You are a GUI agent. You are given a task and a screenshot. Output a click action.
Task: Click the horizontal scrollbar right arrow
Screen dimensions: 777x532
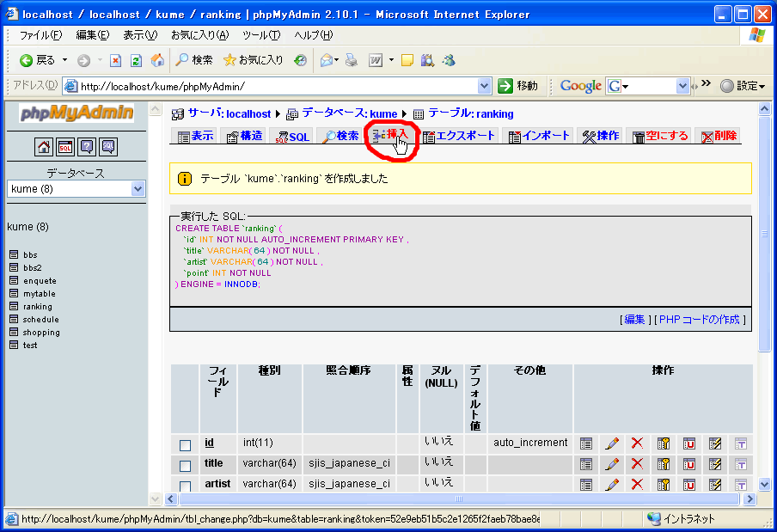[749, 498]
